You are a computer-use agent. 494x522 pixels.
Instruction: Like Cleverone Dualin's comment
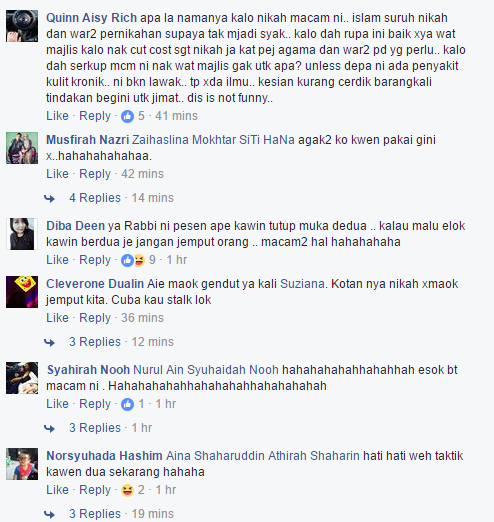(57, 318)
